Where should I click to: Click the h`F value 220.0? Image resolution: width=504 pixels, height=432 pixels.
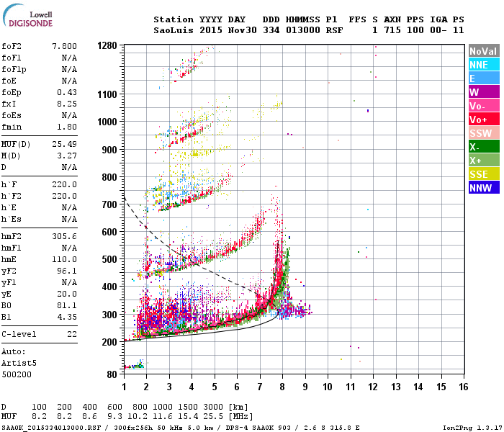pyautogui.click(x=64, y=184)
